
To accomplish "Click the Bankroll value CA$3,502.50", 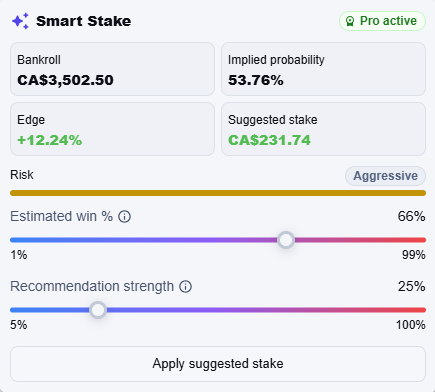I will (x=65, y=80).
